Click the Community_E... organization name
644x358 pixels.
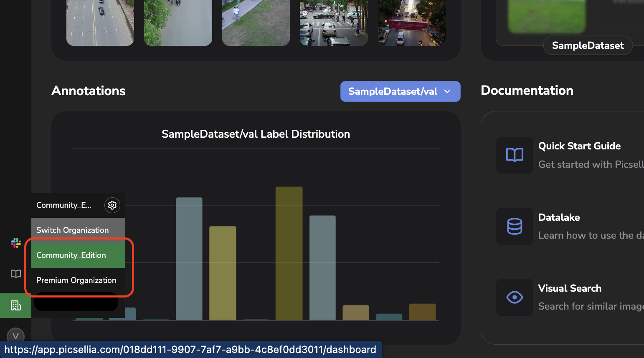point(63,205)
